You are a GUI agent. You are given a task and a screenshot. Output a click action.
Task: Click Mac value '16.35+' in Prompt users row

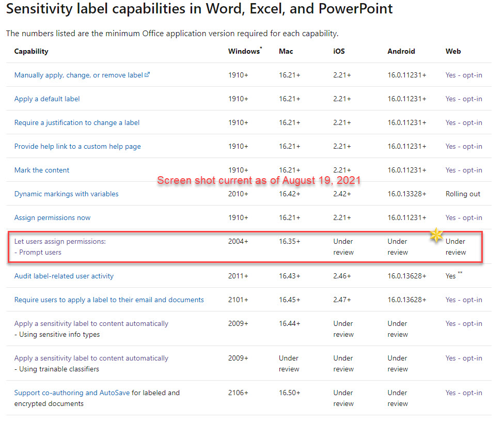pos(290,242)
